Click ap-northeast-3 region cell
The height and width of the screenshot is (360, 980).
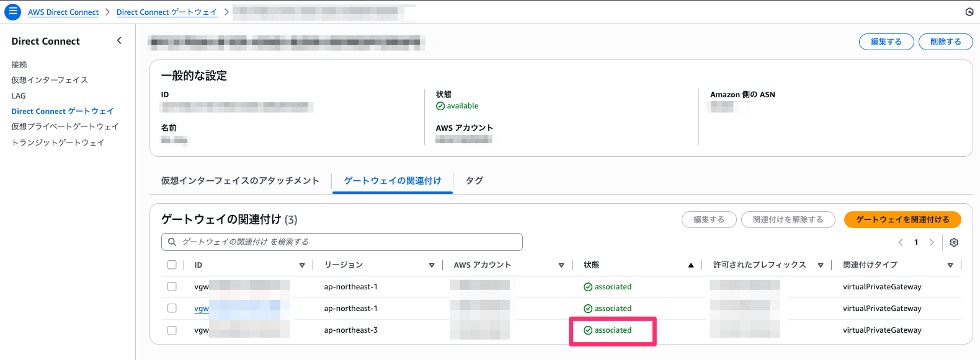coord(351,330)
